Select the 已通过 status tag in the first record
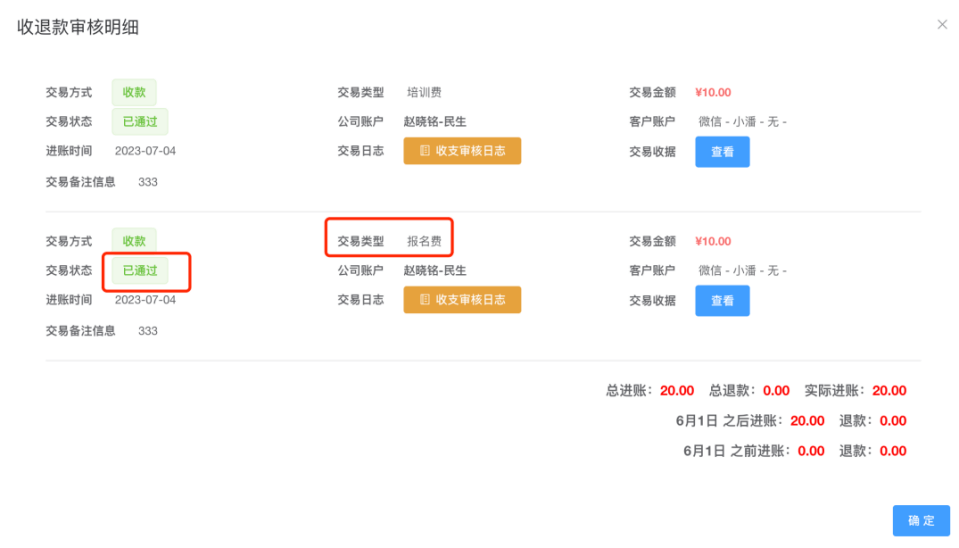This screenshot has height=548, width=959. point(140,122)
